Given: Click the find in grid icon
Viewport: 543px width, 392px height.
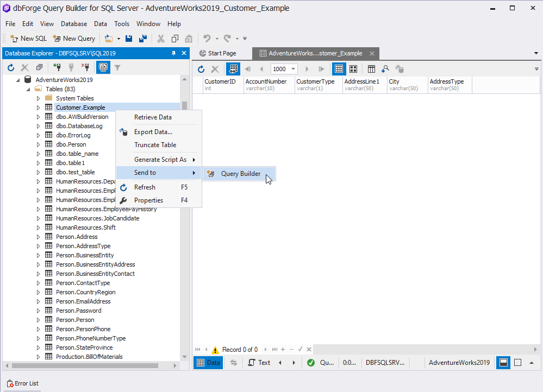Looking at the screenshot, I should (x=385, y=69).
